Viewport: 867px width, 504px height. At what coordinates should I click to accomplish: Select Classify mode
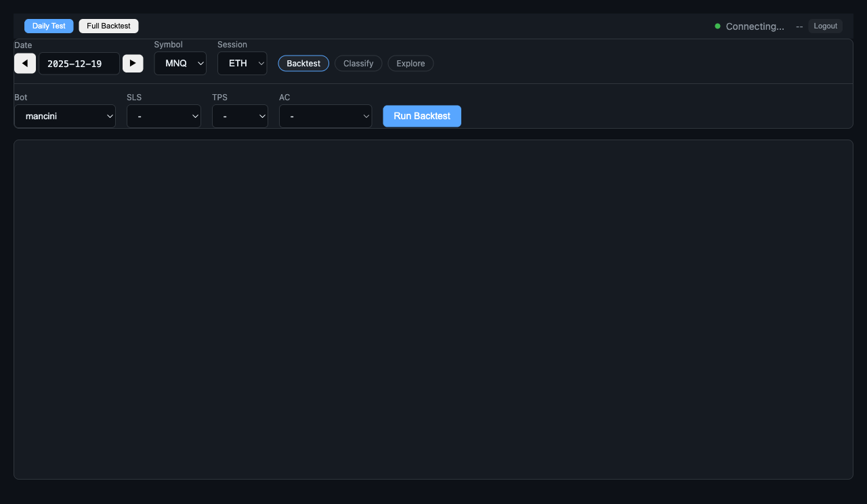click(358, 63)
